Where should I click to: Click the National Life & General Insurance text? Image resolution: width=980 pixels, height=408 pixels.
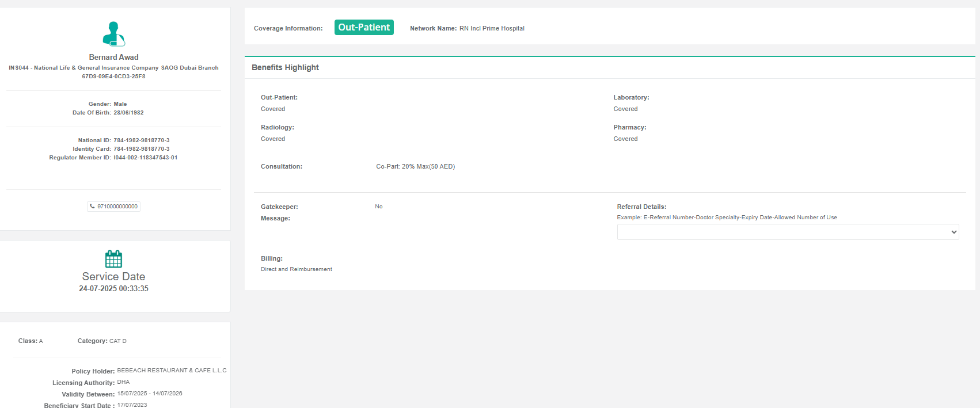click(113, 68)
